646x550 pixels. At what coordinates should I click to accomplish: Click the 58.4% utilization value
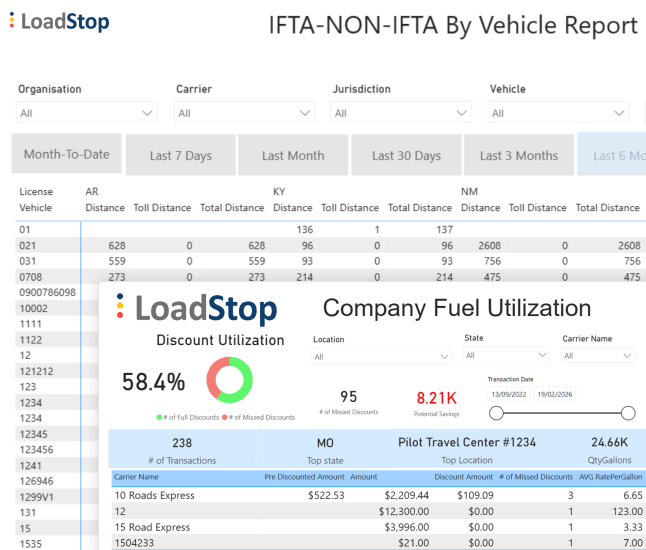[153, 381]
